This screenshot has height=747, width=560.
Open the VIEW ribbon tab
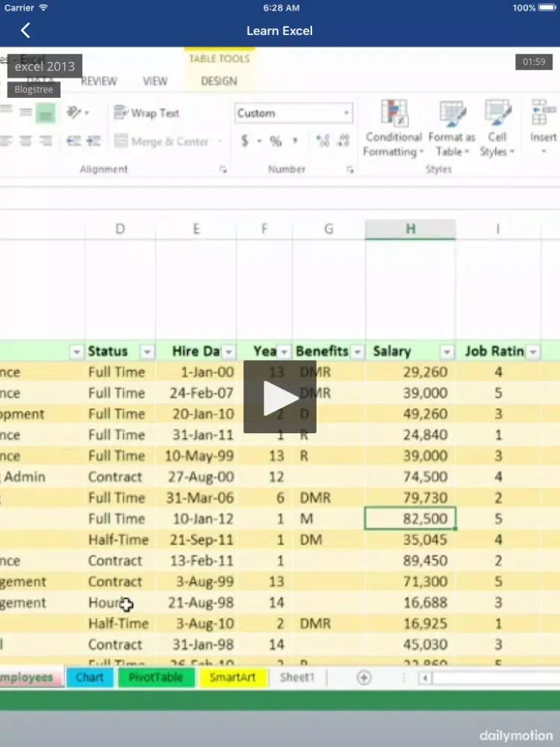pos(155,81)
